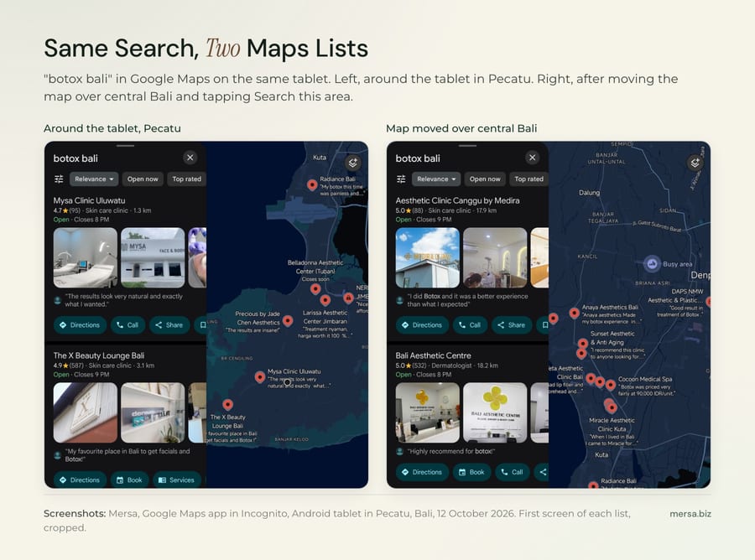View X Beauty Lounge shelf interior photo

[153, 412]
